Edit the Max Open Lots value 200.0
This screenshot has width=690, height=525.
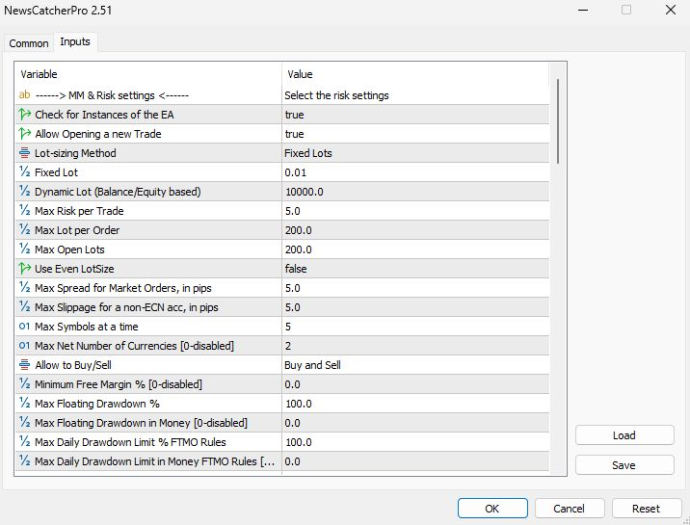(415, 249)
